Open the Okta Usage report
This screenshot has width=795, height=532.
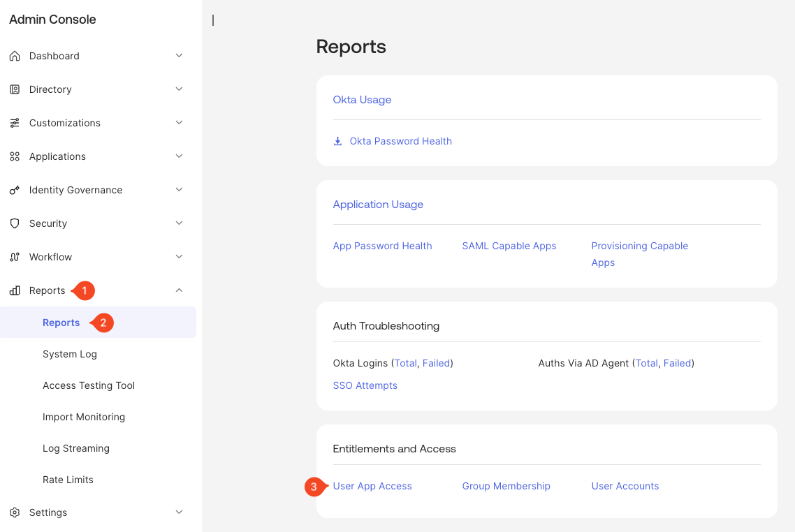pos(362,100)
